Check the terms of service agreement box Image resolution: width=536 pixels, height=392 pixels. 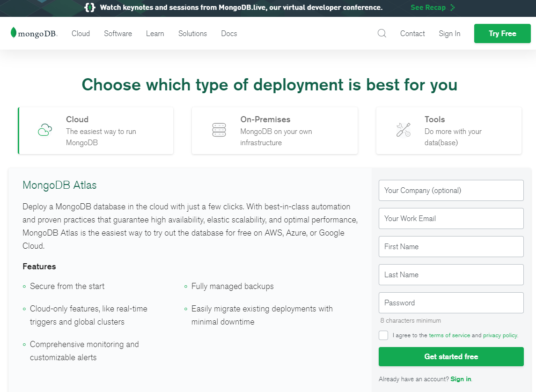pos(383,335)
